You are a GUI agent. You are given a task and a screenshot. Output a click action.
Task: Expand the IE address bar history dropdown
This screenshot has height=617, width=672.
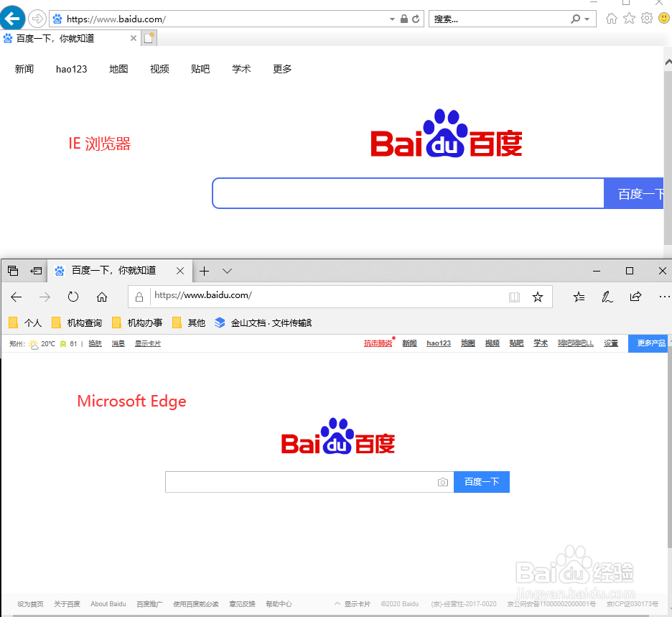392,19
